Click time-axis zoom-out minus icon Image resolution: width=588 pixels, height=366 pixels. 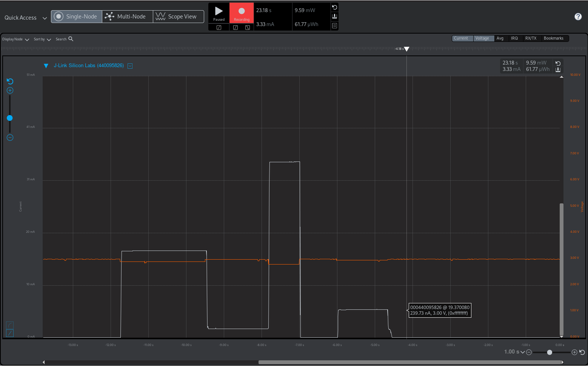pos(529,352)
